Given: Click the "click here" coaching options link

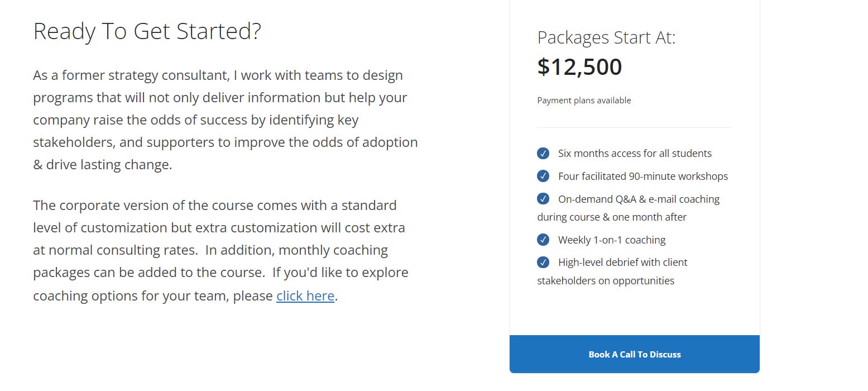Looking at the screenshot, I should 305,295.
